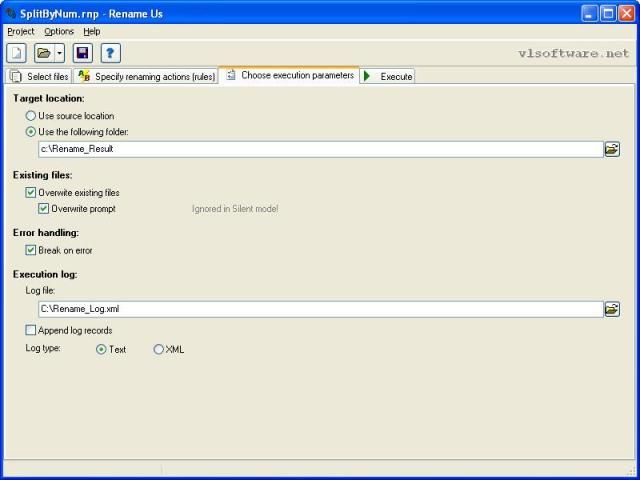Screen dimensions: 640x480
Task: Open the Project menu
Action: pyautogui.click(x=21, y=32)
